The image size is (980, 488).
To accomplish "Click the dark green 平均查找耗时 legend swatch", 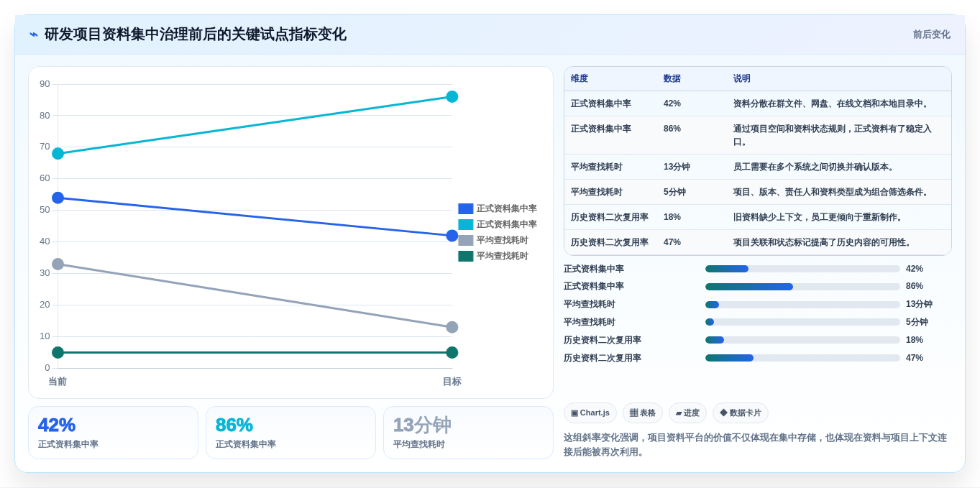I will pyautogui.click(x=466, y=256).
